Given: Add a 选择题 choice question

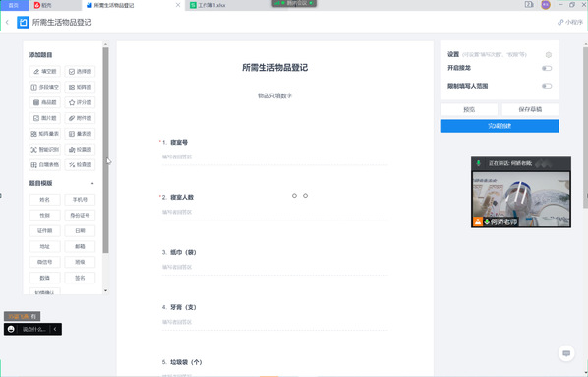Looking at the screenshot, I should point(80,71).
